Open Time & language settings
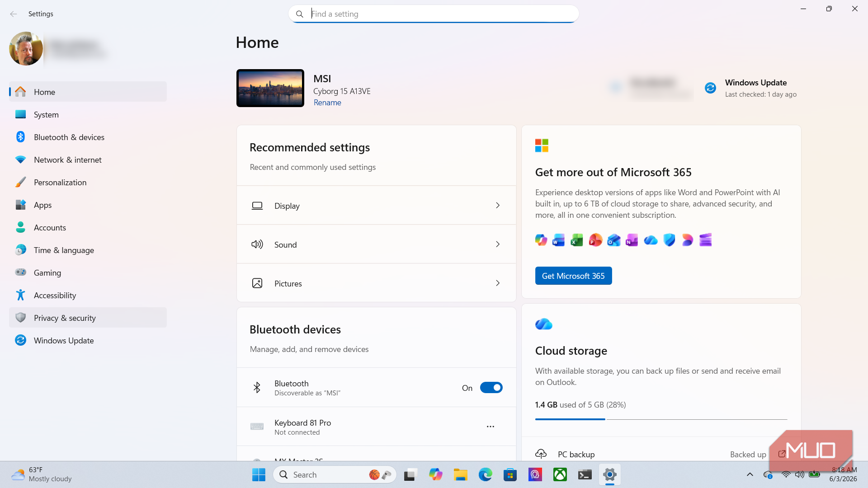868x488 pixels. pos(88,250)
